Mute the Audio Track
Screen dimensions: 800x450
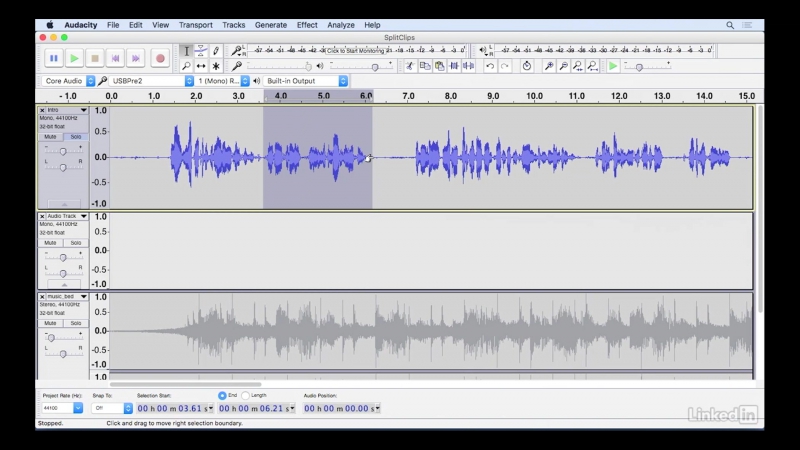[x=50, y=243]
